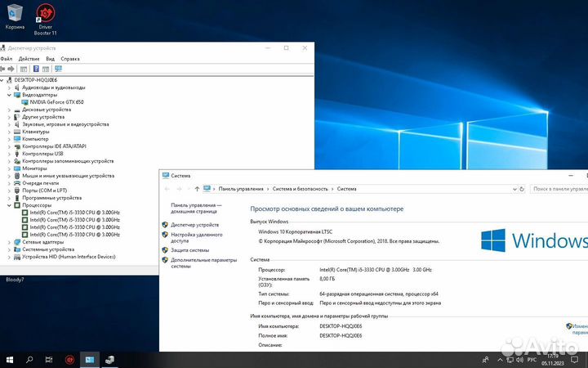The image size is (588, 368).
Task: Open People icon in the taskbar
Action: pos(486,360)
